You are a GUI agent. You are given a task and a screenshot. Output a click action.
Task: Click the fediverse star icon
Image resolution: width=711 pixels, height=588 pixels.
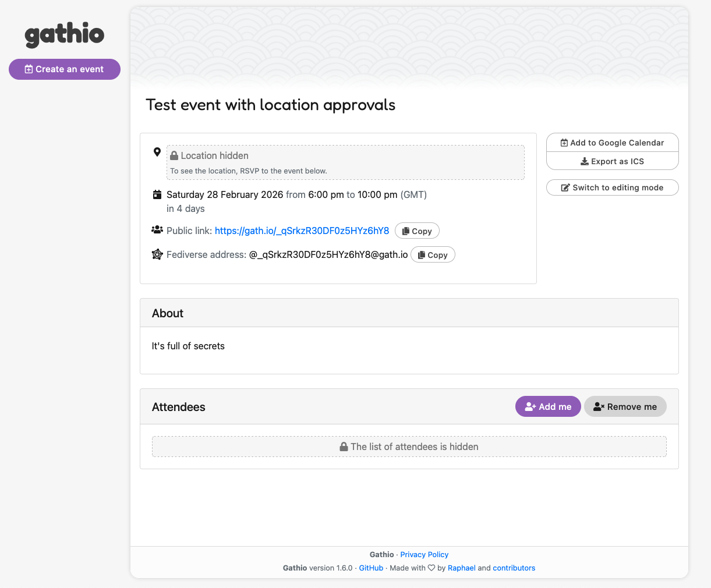pos(157,254)
